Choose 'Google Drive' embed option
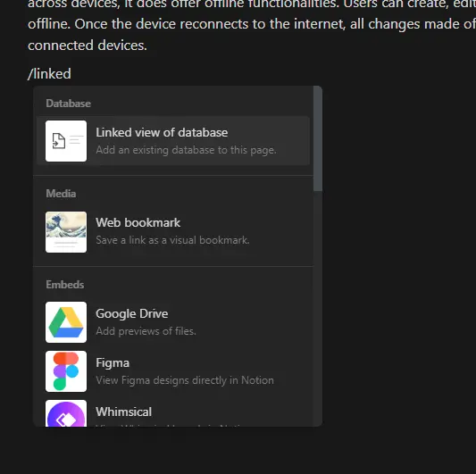The width and height of the screenshot is (476, 474). 173,322
